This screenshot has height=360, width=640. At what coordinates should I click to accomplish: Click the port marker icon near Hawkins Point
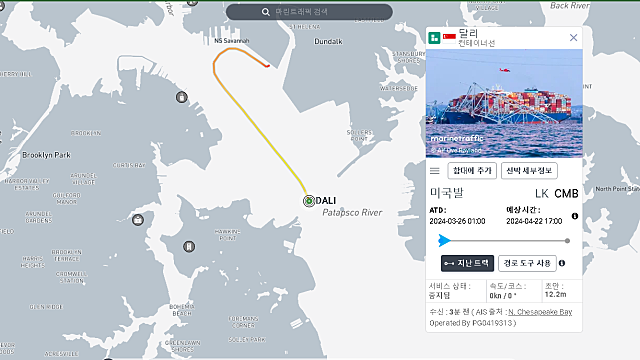point(189,247)
